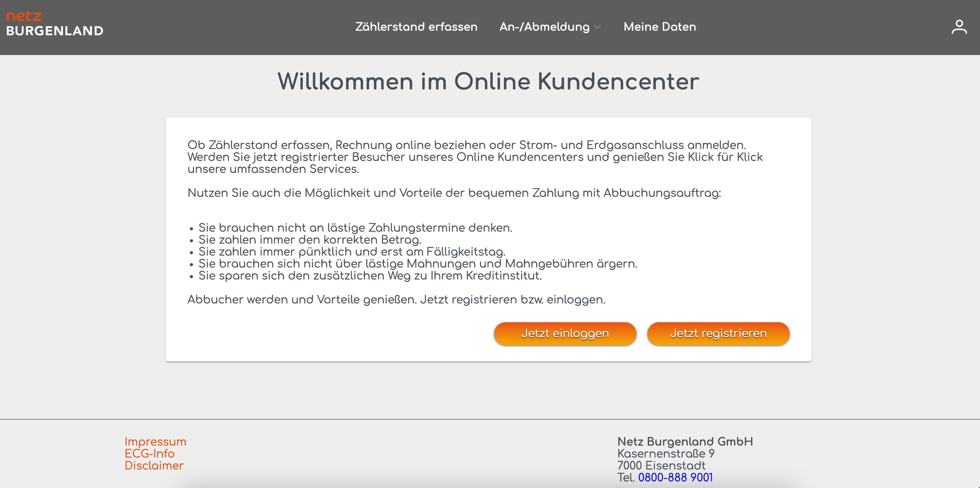Click the Kasernenstraße 9 address line
The image size is (980, 488).
point(666,454)
